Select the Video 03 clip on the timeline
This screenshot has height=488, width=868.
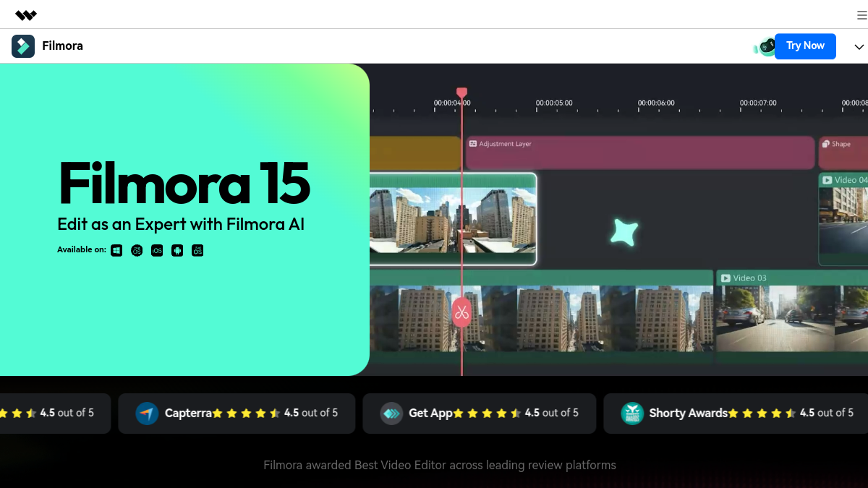tap(792, 315)
